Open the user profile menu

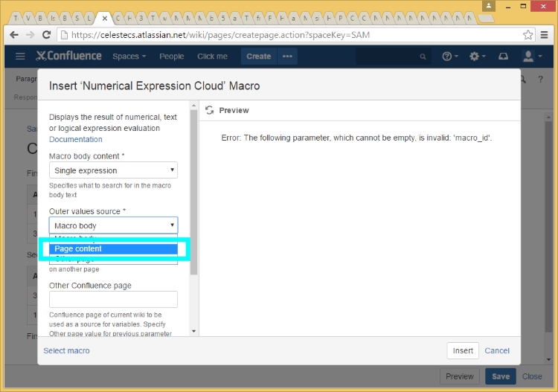532,57
